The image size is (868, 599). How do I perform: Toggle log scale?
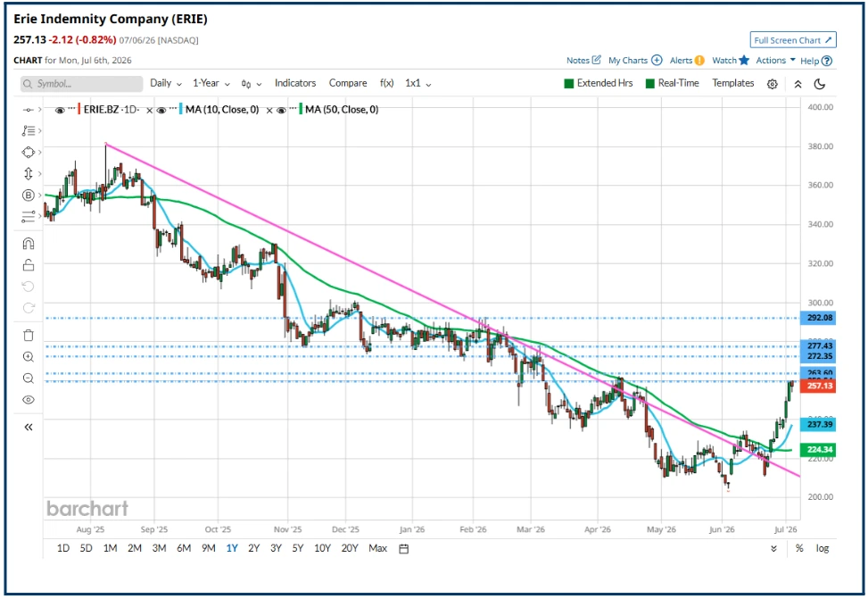[x=822, y=549]
